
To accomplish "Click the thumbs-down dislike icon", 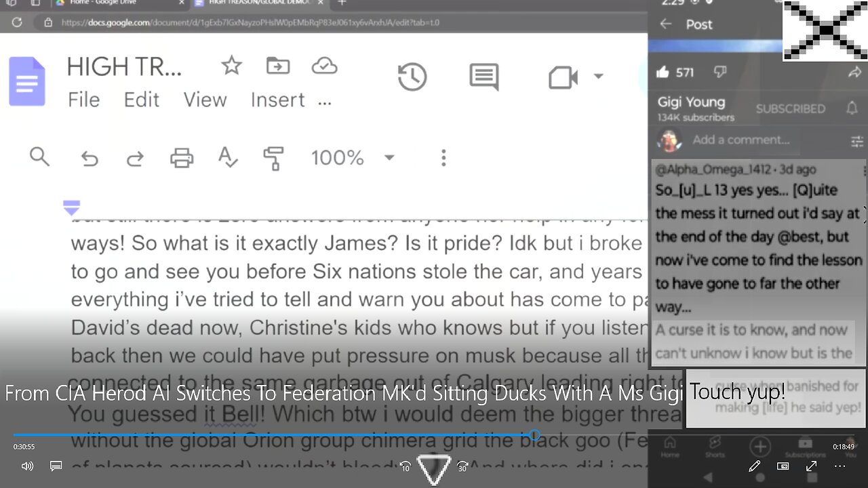I will click(x=721, y=72).
